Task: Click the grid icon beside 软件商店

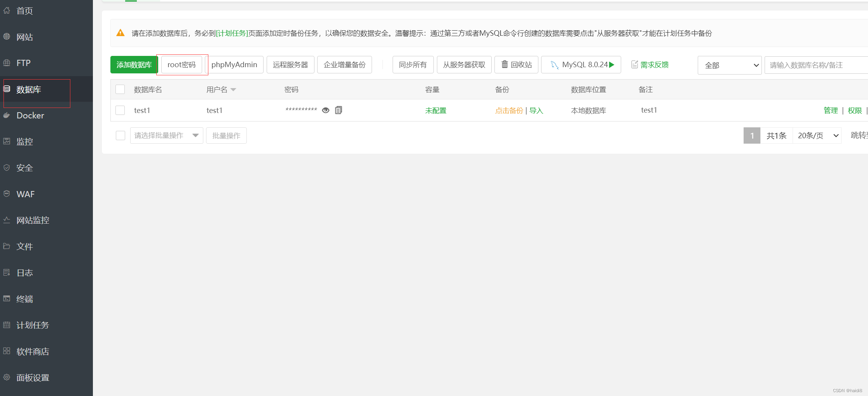Action: click(7, 351)
